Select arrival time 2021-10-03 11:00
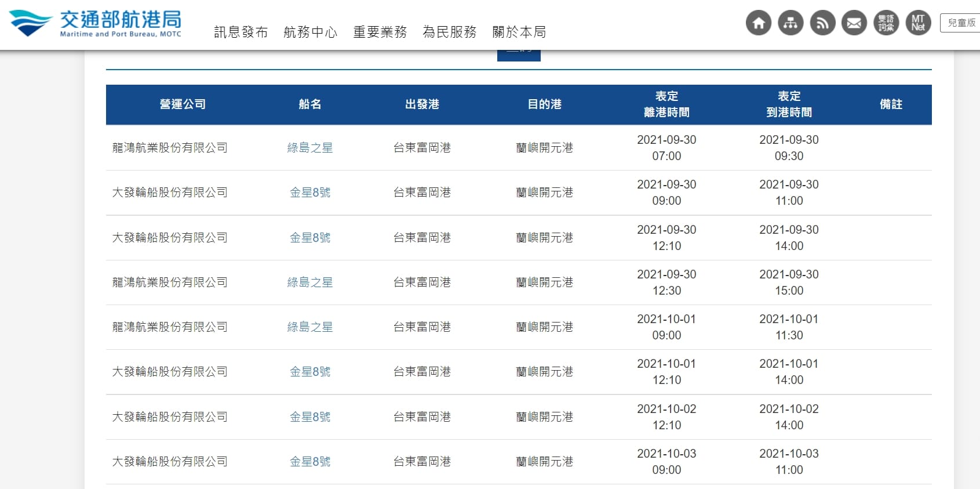Viewport: 980px width, 489px height. point(789,462)
